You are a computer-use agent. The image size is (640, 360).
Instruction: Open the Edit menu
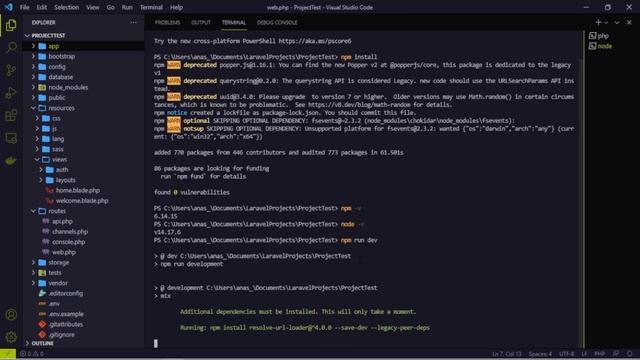pos(41,7)
